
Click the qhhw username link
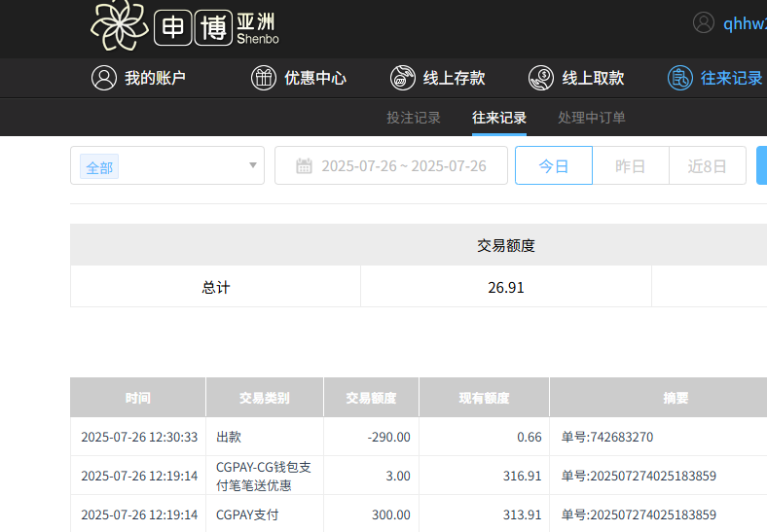pyautogui.click(x=744, y=24)
